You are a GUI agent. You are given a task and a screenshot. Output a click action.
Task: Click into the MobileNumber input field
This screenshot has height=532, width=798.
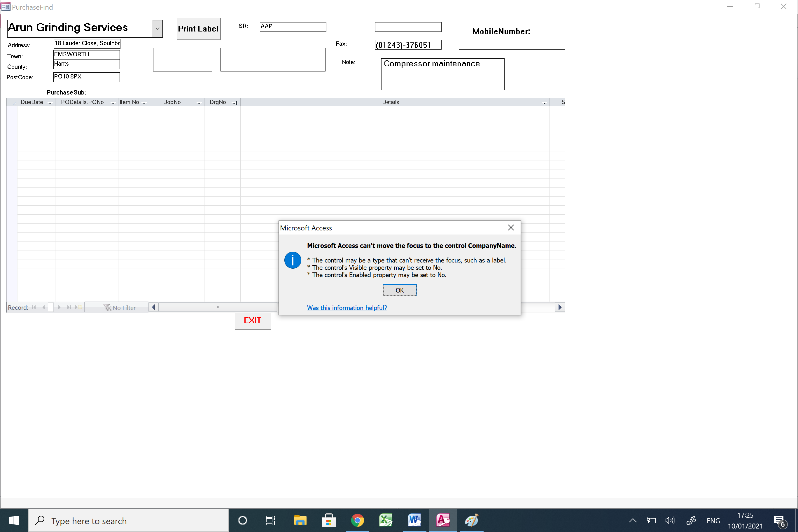click(x=511, y=45)
